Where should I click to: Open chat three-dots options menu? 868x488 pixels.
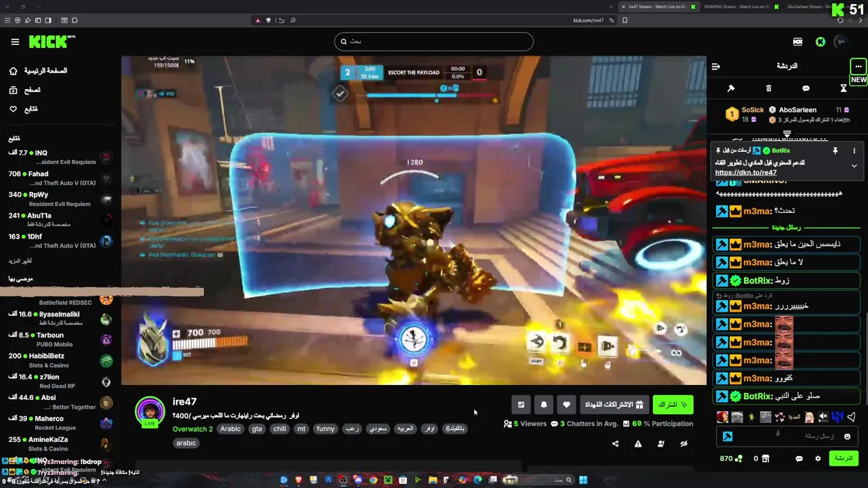tap(859, 66)
